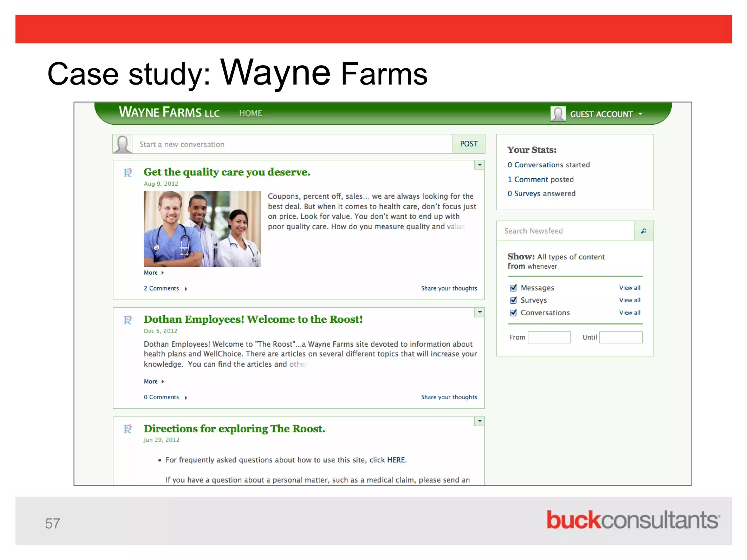Image resolution: width=747 pixels, height=560 pixels.
Task: Open Directions for exploring The Roost title
Action: pyautogui.click(x=234, y=429)
